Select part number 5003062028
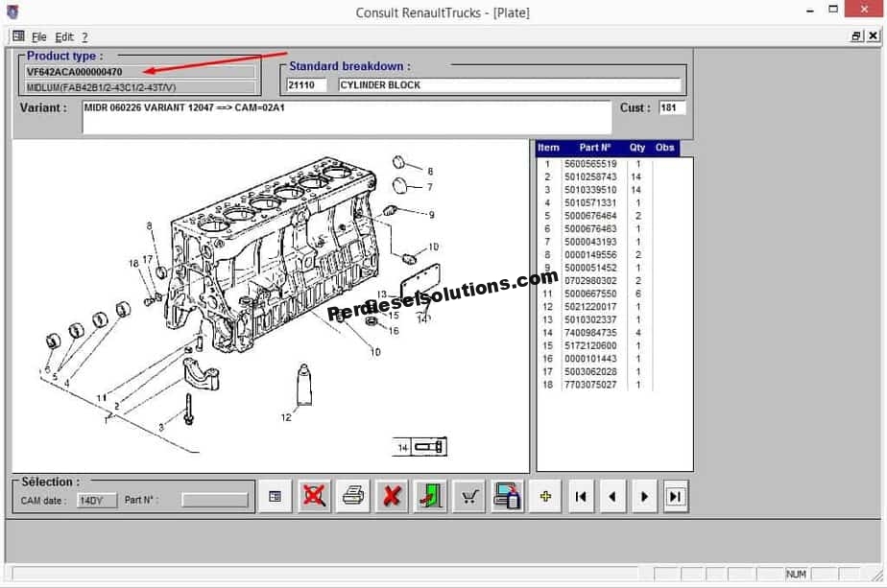This screenshot has height=588, width=887. (x=590, y=372)
